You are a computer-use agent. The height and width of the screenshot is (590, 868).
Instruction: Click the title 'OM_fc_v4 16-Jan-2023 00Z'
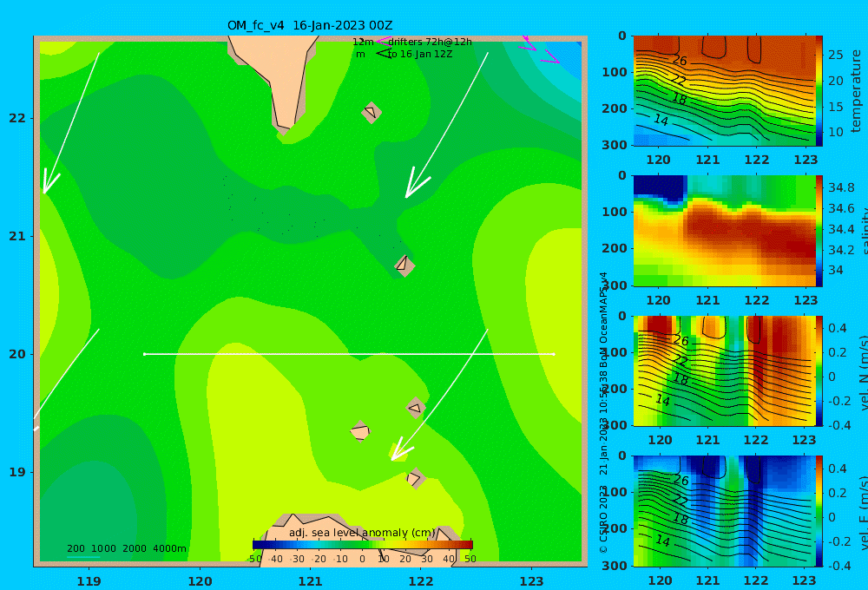pos(310,25)
